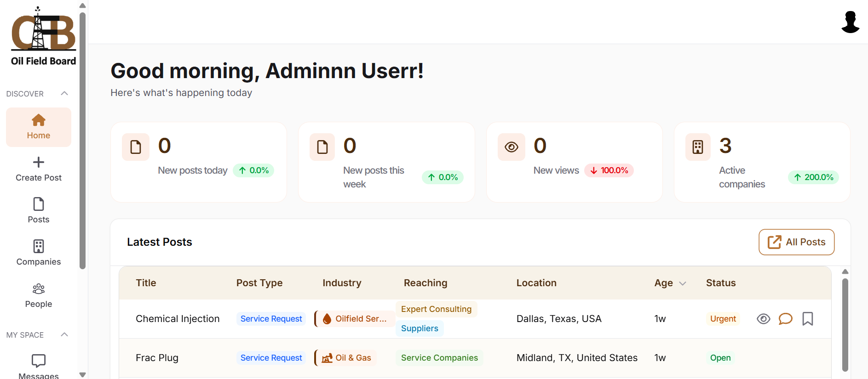Screen dimensions: 868x379
Task: Select Service Request tag on Frac Plug
Action: [x=271, y=358]
